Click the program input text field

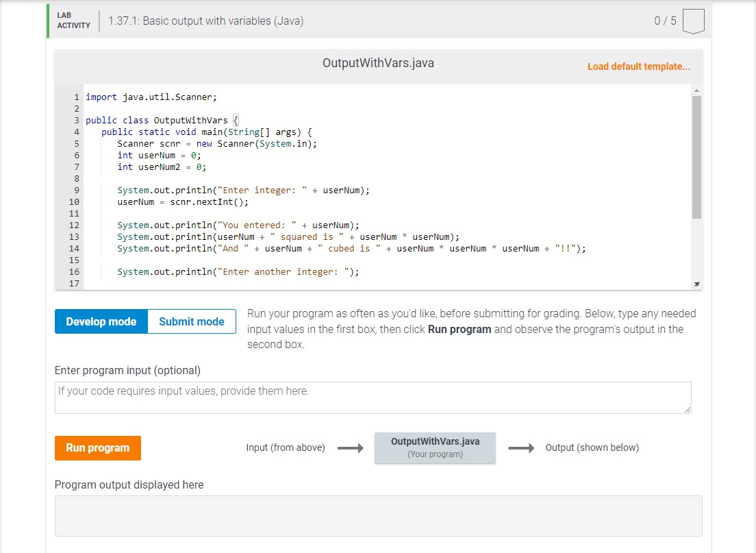(373, 396)
